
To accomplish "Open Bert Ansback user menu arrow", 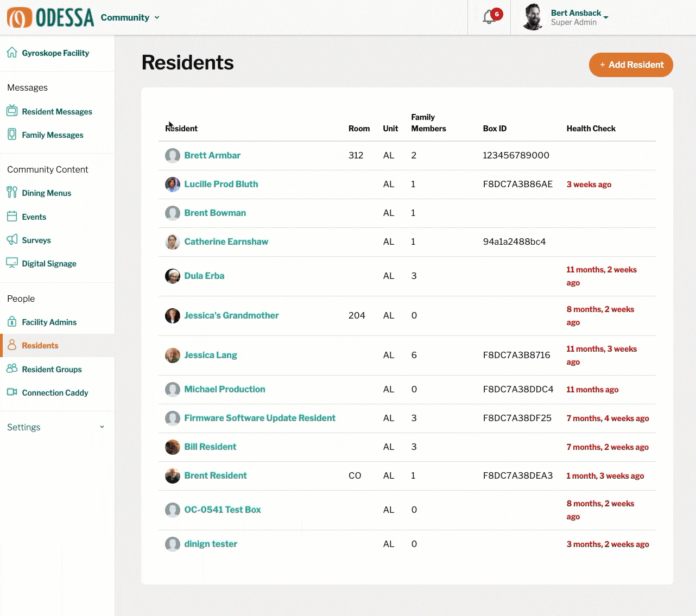I will [x=606, y=17].
